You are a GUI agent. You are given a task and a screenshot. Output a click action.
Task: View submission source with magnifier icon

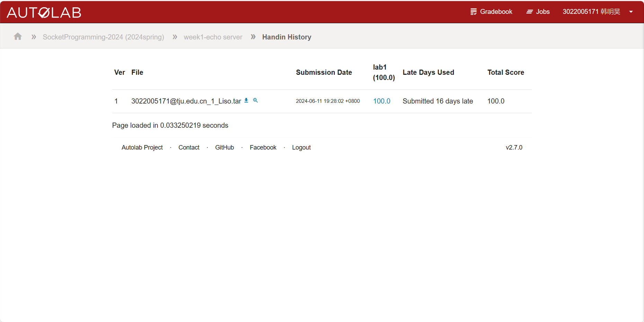256,100
